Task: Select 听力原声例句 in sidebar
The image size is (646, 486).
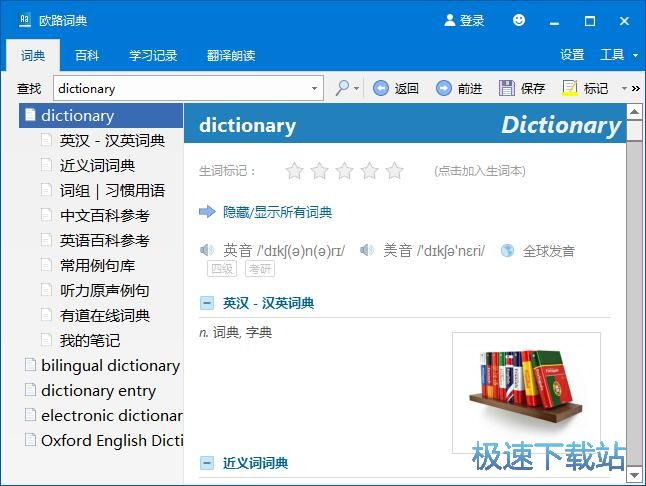Action: point(105,290)
